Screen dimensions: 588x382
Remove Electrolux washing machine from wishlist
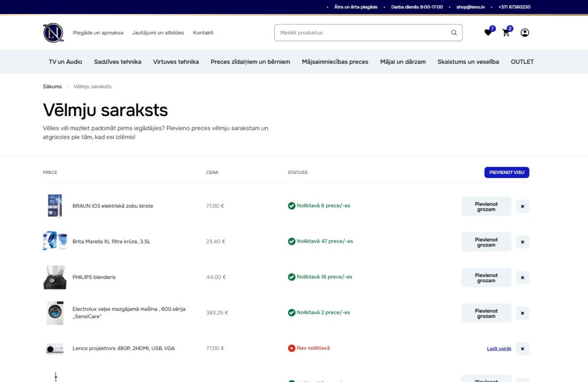pyautogui.click(x=522, y=313)
